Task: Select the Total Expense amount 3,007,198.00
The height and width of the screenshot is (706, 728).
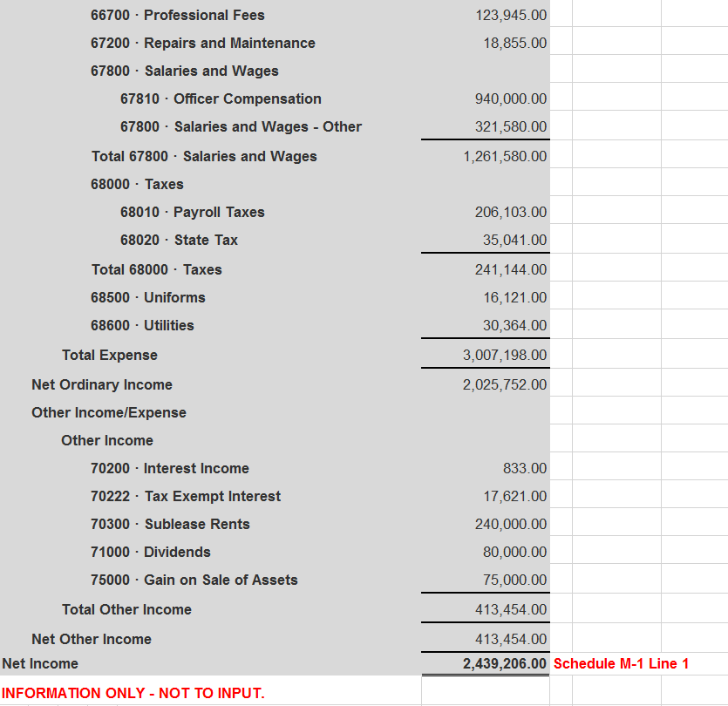Action: click(505, 355)
